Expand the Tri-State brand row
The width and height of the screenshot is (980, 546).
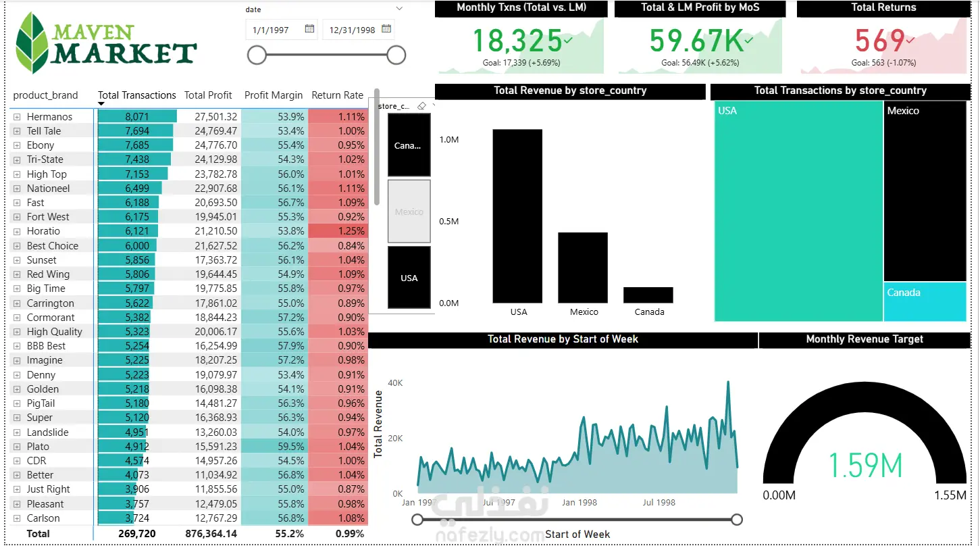18,159
